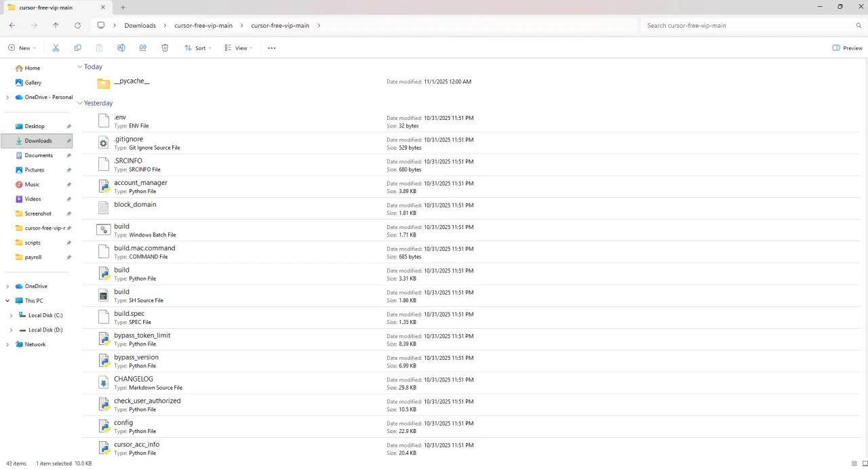Open Gallery in navigation pane
Screen dimensions: 868x469
click(x=33, y=83)
